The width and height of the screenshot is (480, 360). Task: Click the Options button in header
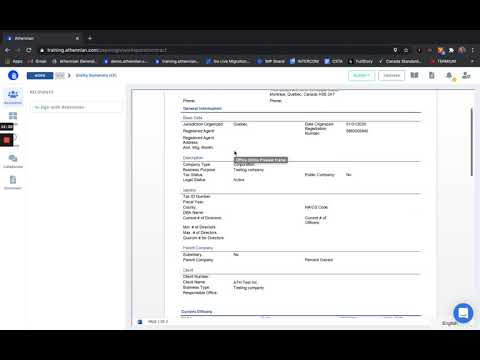392,76
